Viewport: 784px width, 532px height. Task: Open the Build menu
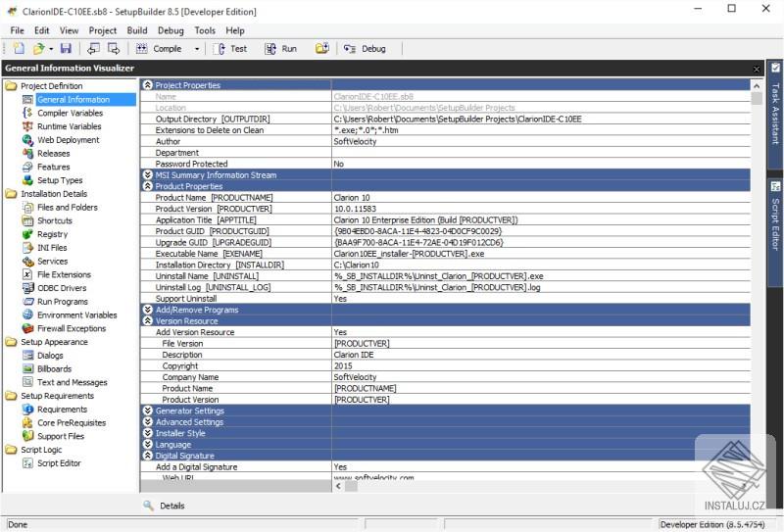click(137, 30)
